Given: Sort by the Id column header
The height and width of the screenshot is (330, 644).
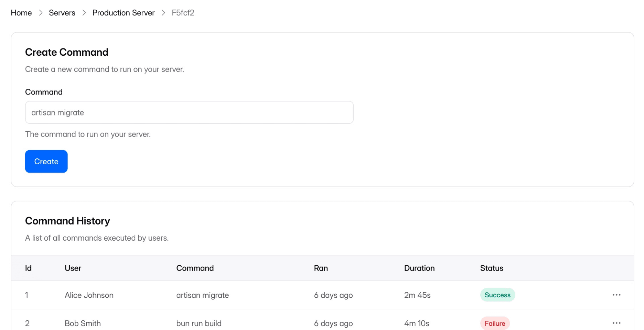Looking at the screenshot, I should tap(28, 268).
